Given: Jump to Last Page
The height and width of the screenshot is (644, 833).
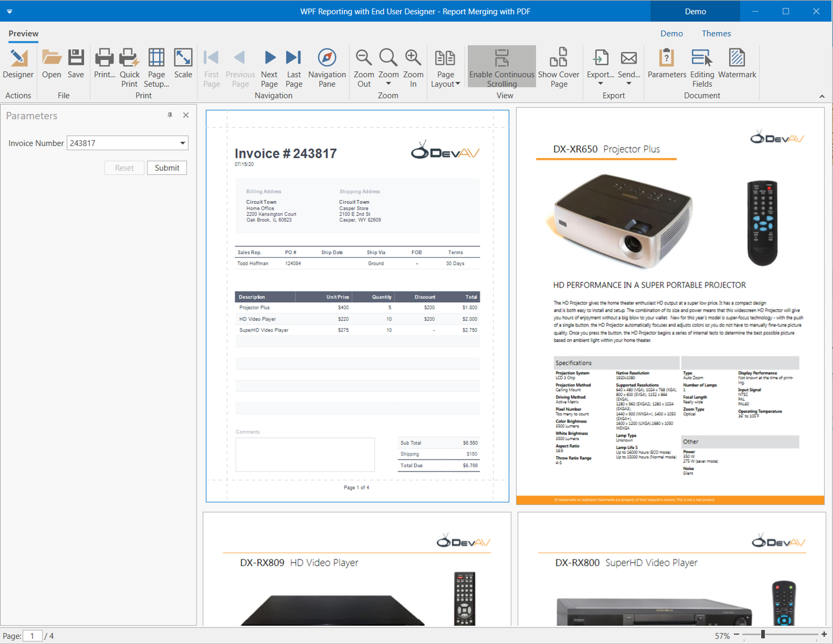Looking at the screenshot, I should (x=294, y=68).
